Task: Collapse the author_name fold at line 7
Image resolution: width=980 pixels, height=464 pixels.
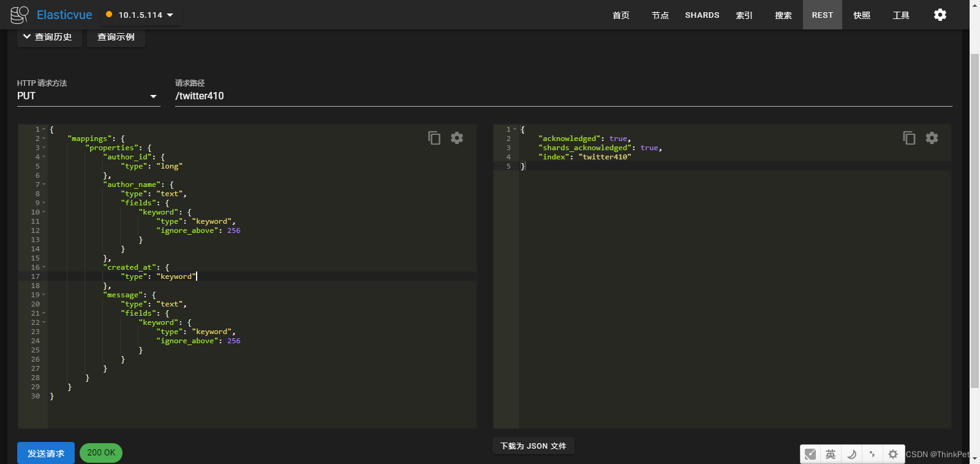Action: click(44, 184)
